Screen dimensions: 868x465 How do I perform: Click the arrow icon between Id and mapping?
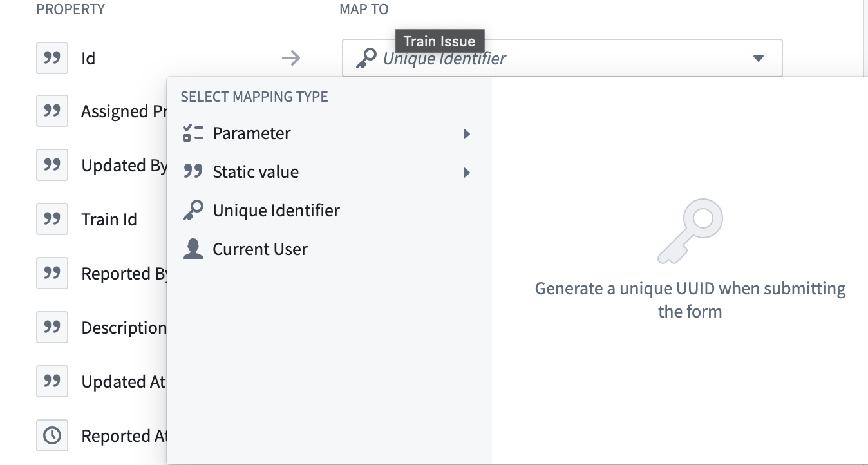coord(291,59)
